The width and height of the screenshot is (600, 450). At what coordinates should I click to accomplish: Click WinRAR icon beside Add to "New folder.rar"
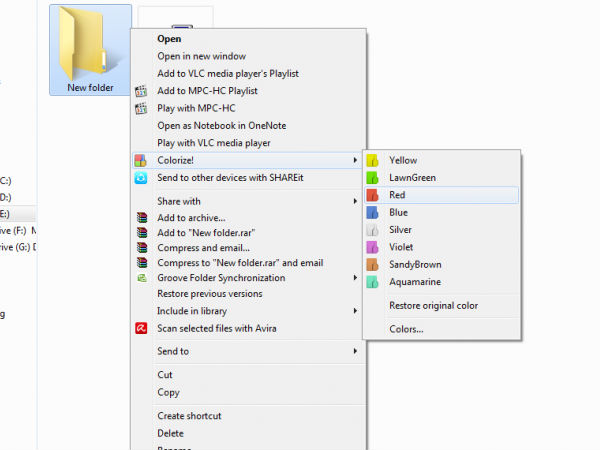click(x=142, y=233)
